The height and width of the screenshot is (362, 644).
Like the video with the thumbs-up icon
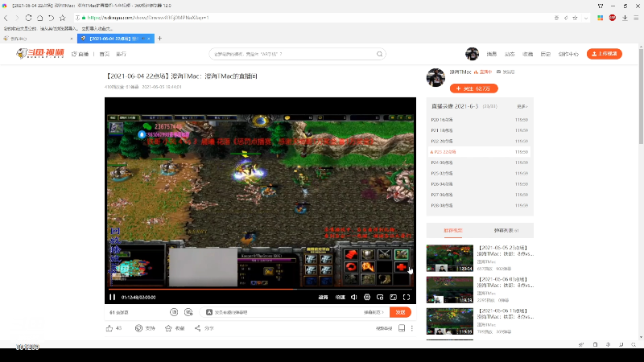point(109,328)
